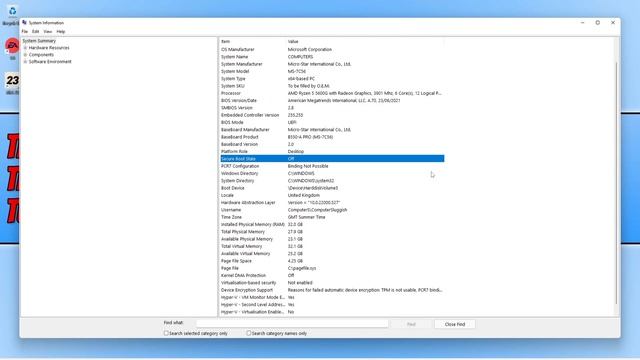Open the File menu
This screenshot has width=640, height=360.
(x=24, y=31)
